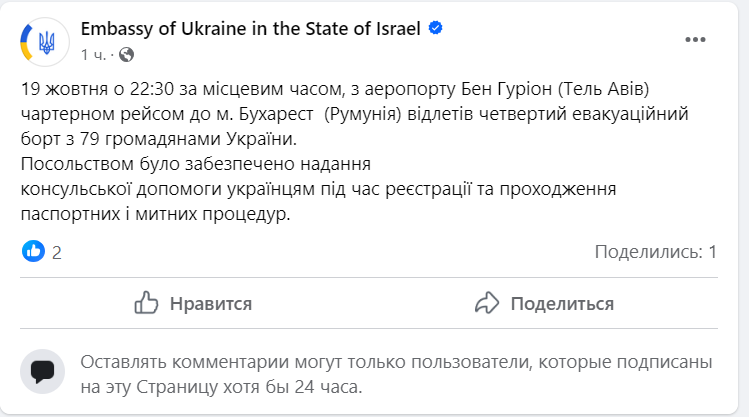Screen dimensions: 749x417
Task: Click the black comment speech bubble icon
Action: click(x=43, y=371)
